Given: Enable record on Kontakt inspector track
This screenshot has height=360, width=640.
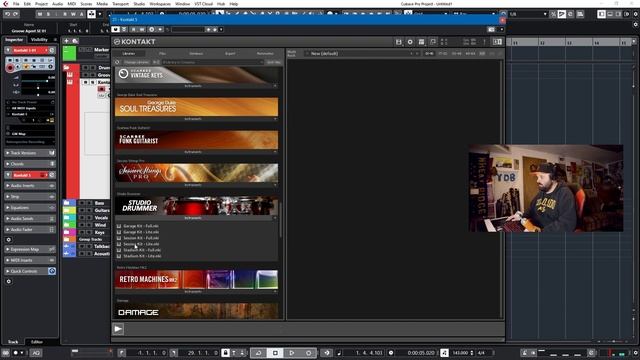Looking at the screenshot, I should [x=10, y=68].
